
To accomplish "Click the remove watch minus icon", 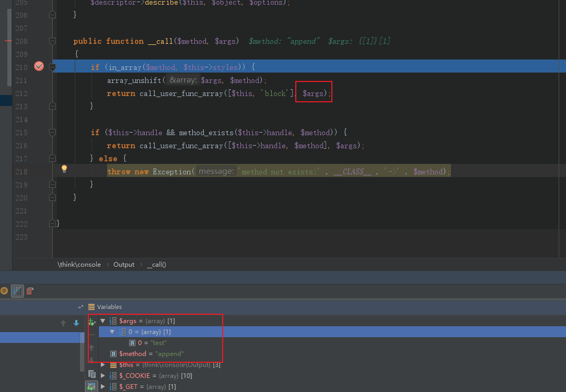I will [x=91, y=335].
